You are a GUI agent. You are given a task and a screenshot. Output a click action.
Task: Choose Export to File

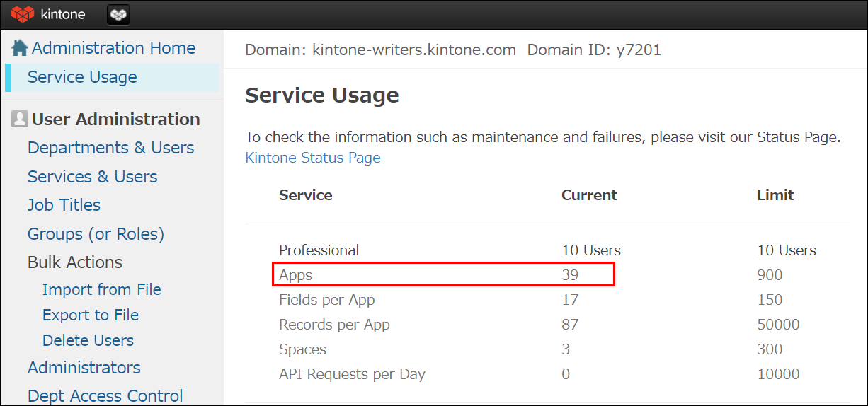pos(90,315)
